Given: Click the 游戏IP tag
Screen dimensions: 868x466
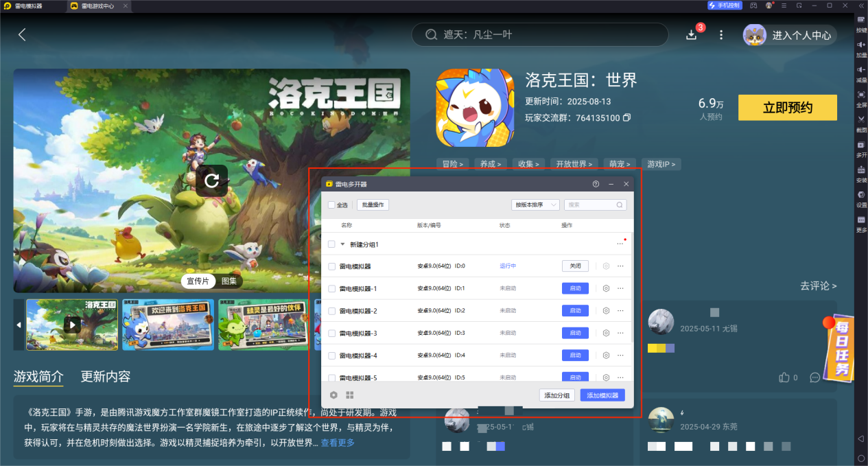Looking at the screenshot, I should tap(661, 164).
